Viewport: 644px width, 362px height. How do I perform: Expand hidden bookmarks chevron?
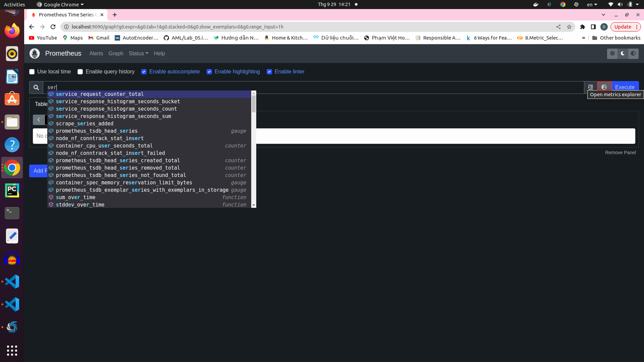tap(584, 38)
